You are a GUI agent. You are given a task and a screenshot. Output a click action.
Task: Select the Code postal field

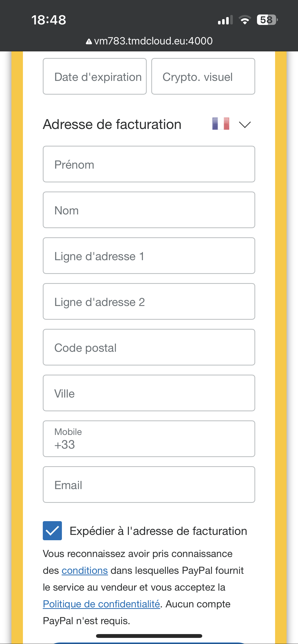point(149,347)
